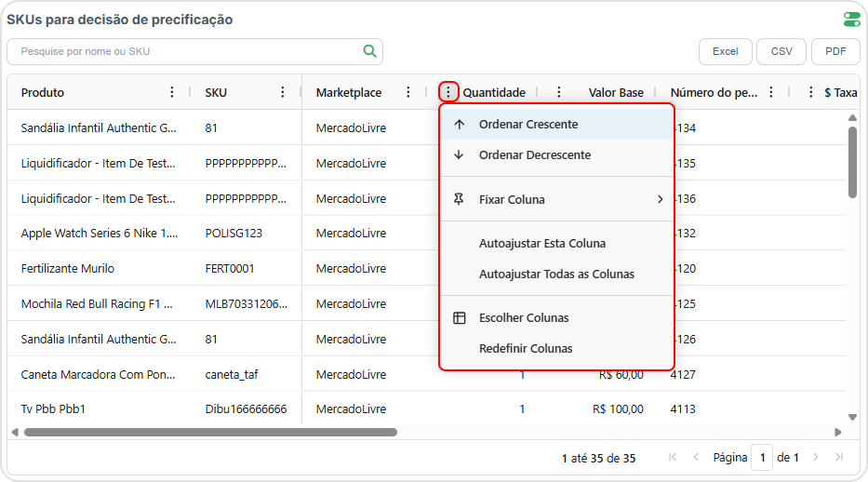Click the Caneta Marcadora Com Pon... cell

[98, 375]
